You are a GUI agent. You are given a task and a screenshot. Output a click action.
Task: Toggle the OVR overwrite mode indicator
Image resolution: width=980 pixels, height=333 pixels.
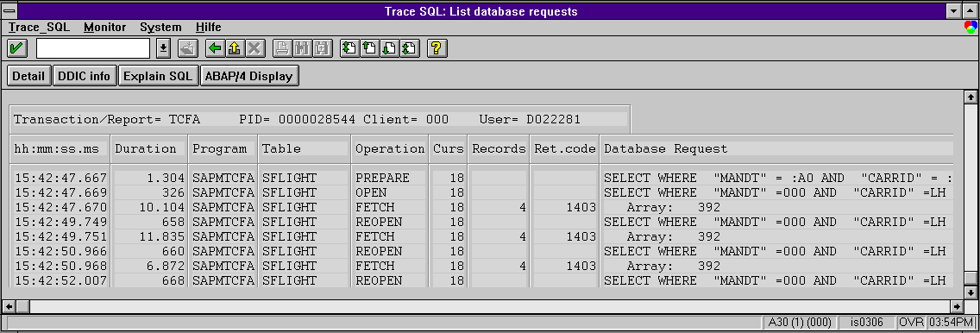[912, 323]
